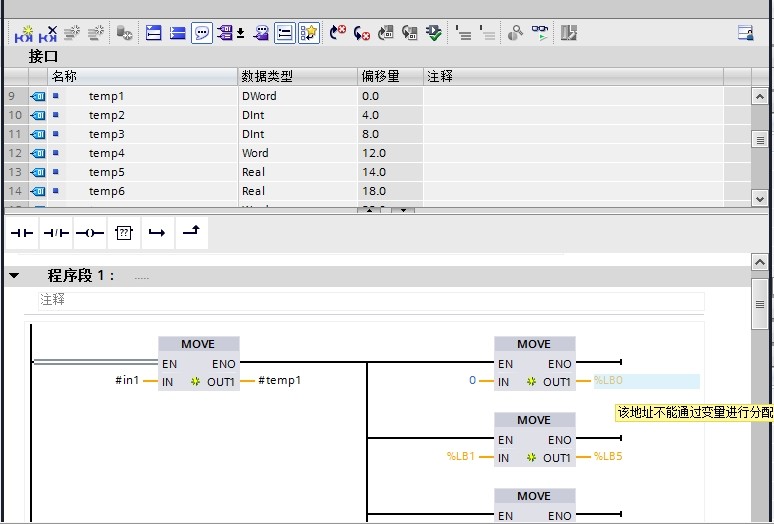Go to next error icon
Screen dimensions: 774x524
point(338,33)
